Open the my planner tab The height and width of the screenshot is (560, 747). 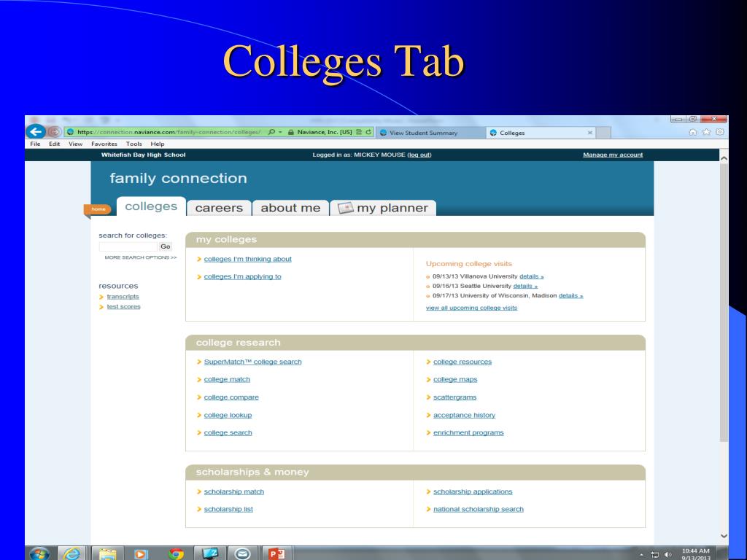[x=383, y=208]
